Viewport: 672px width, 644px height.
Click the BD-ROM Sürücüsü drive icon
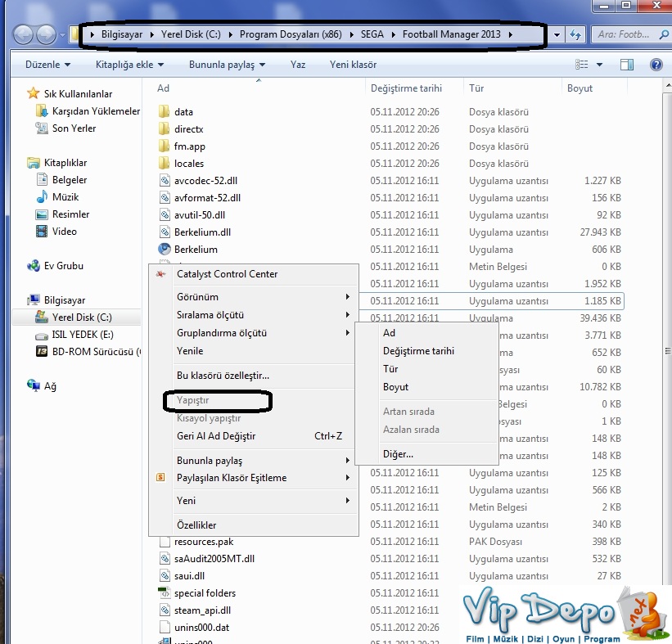click(42, 352)
